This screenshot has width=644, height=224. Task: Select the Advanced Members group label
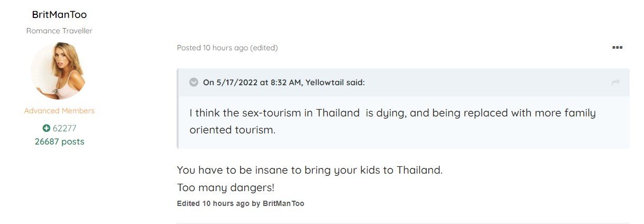coord(59,111)
